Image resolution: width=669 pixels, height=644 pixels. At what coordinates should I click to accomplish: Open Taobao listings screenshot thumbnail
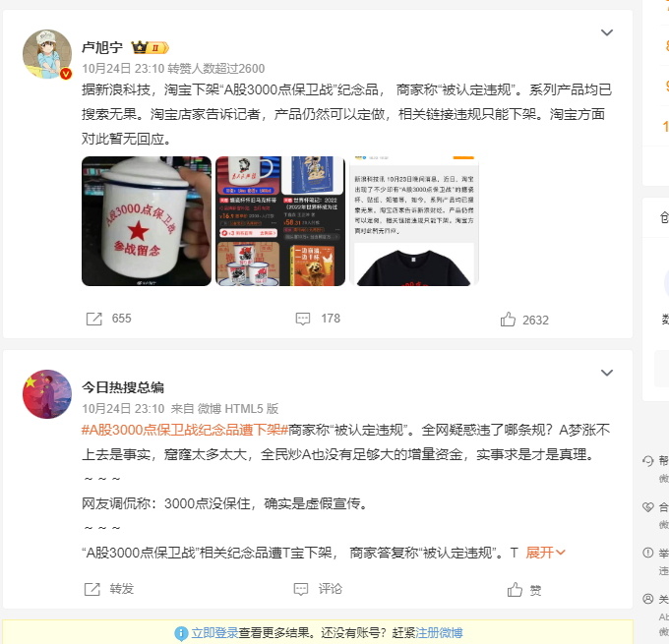(x=280, y=221)
